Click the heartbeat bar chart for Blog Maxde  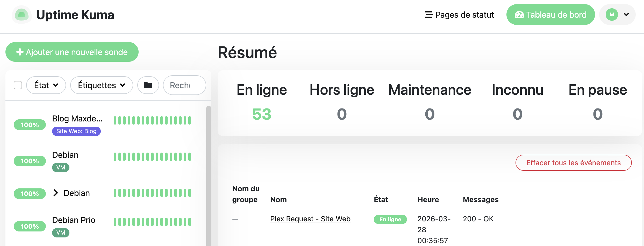pos(152,120)
